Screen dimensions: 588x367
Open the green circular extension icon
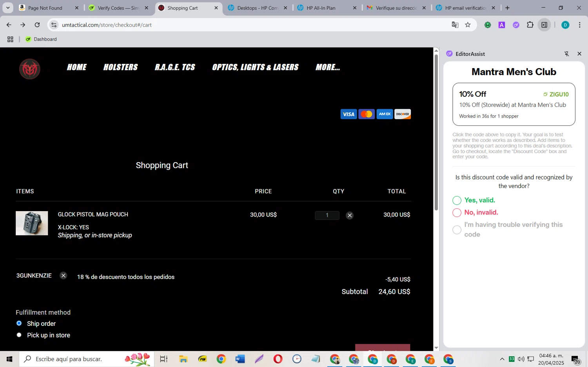488,25
